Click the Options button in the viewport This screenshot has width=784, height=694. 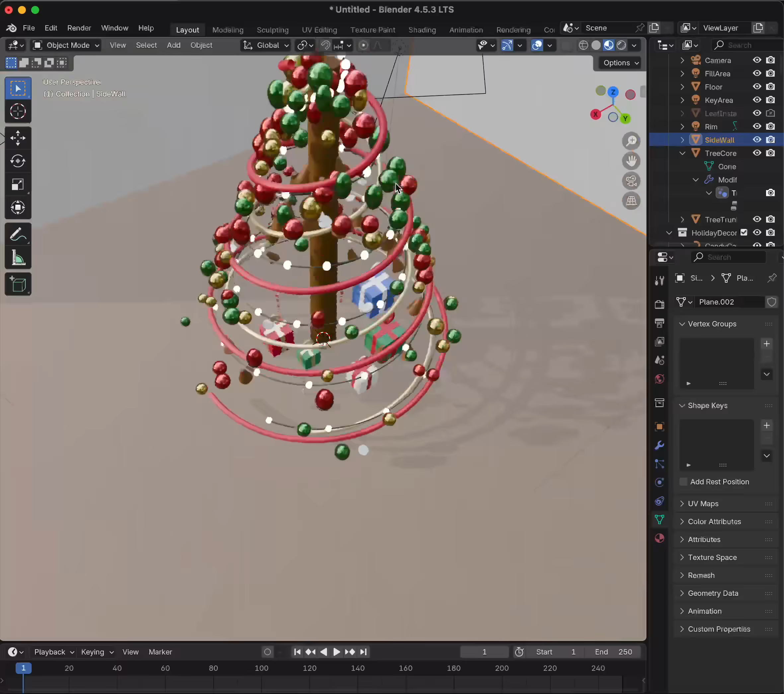click(619, 62)
